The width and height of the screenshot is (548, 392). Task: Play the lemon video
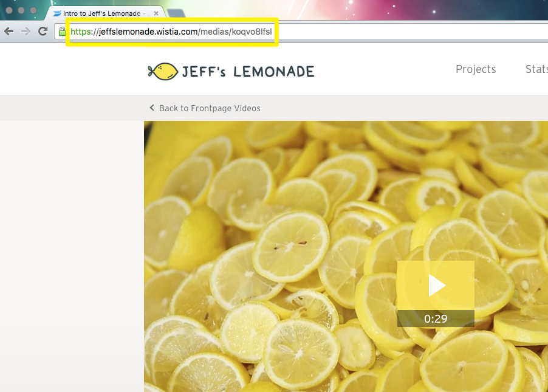436,286
